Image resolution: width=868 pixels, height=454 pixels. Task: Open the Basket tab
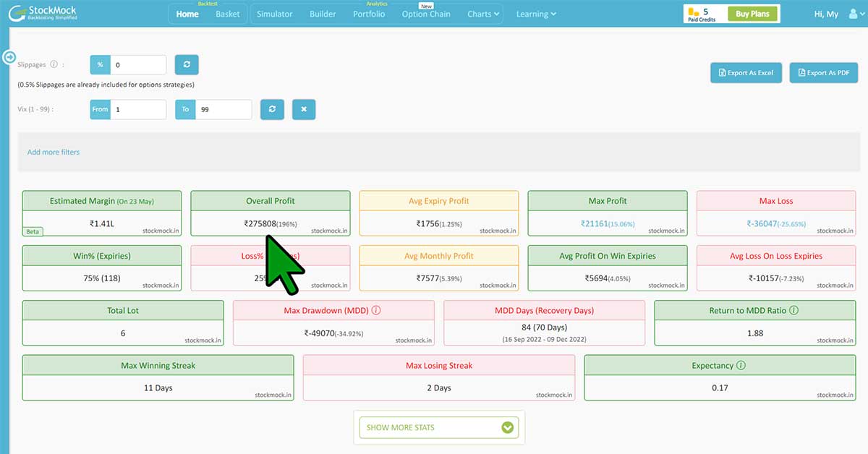pyautogui.click(x=228, y=14)
